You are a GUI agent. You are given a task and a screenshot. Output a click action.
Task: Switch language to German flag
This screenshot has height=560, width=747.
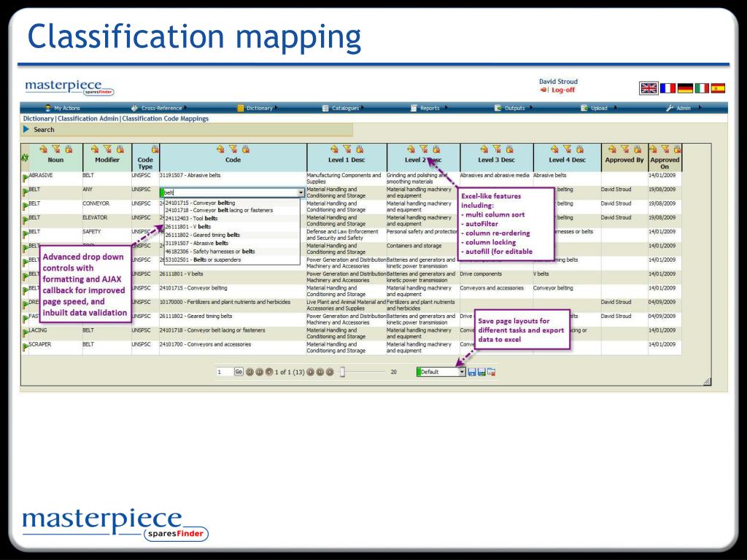pyautogui.click(x=685, y=88)
